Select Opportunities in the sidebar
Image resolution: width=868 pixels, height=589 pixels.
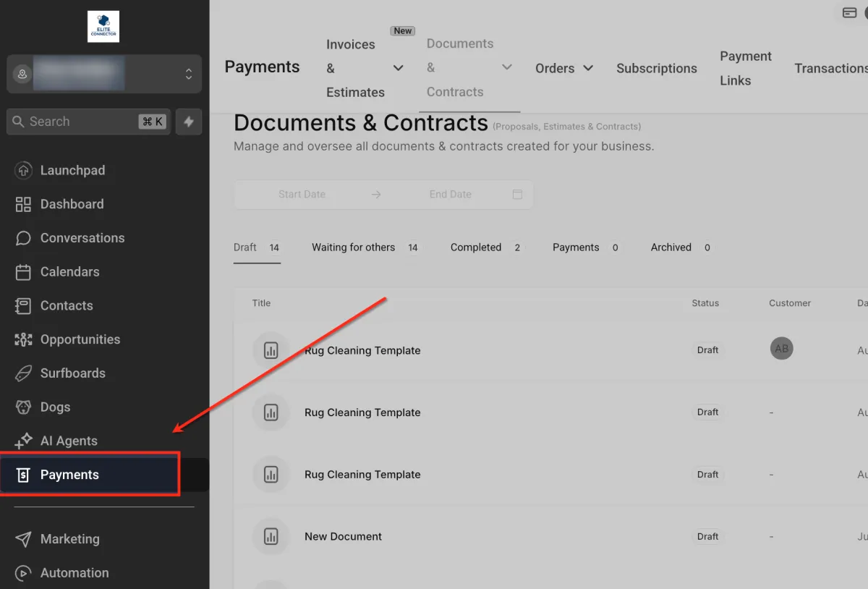80,339
